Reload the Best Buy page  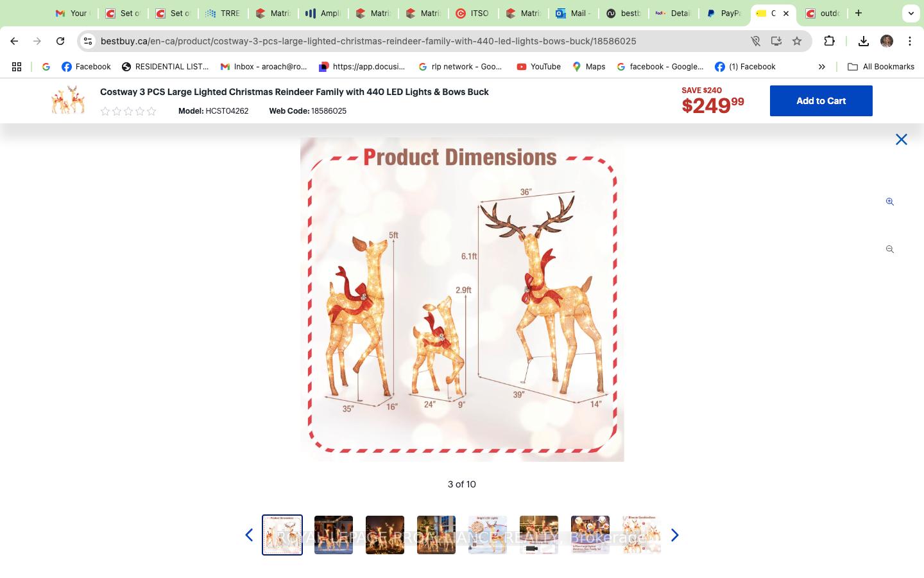(x=60, y=41)
